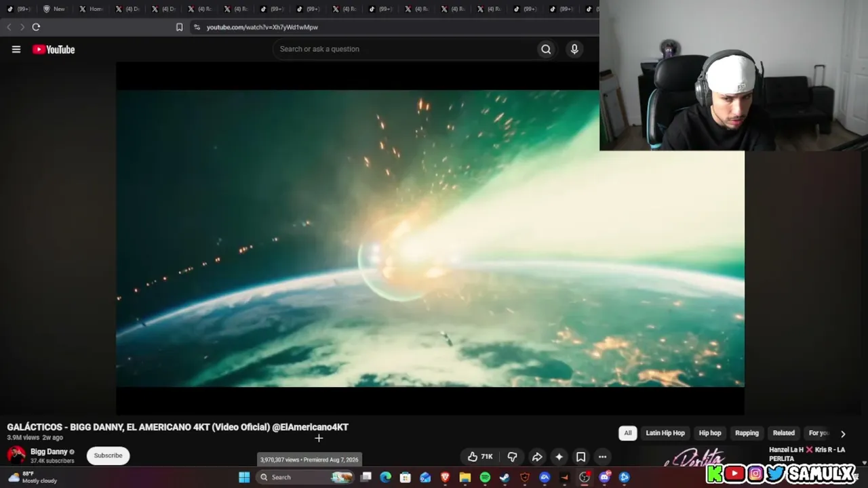
Task: Open the Windows Start menu
Action: tap(244, 477)
